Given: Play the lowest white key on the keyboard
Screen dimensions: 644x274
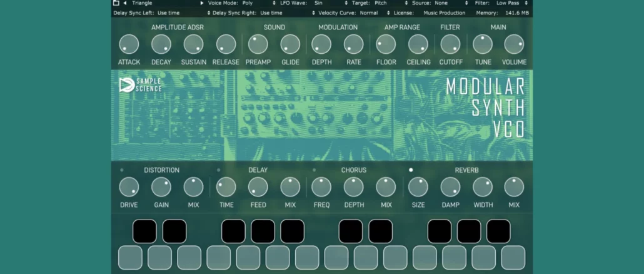Looking at the screenshot, I should point(130,258).
